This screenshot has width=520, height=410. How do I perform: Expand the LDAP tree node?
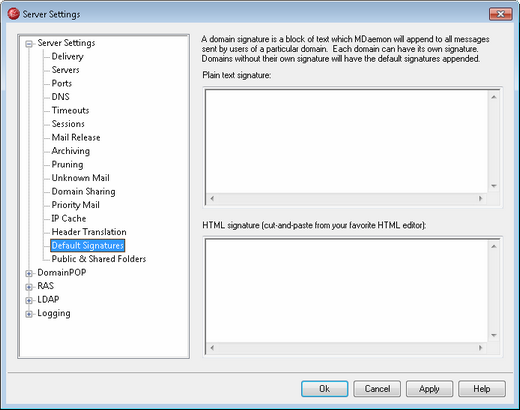pyautogui.click(x=29, y=300)
